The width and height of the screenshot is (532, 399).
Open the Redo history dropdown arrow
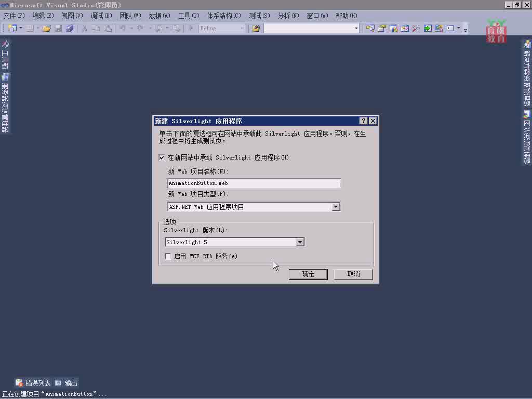[150, 29]
